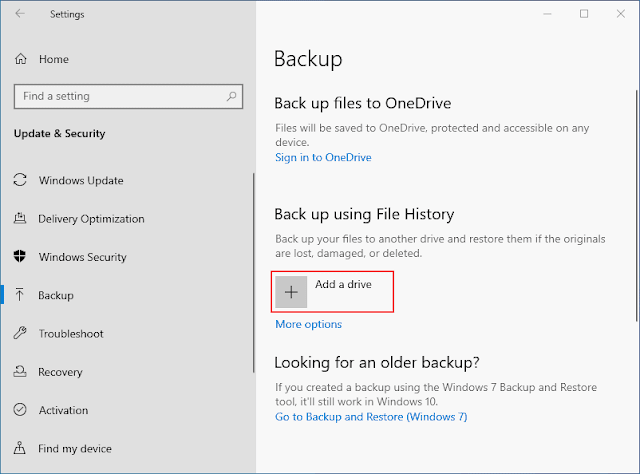Open Windows Security section

tap(82, 257)
